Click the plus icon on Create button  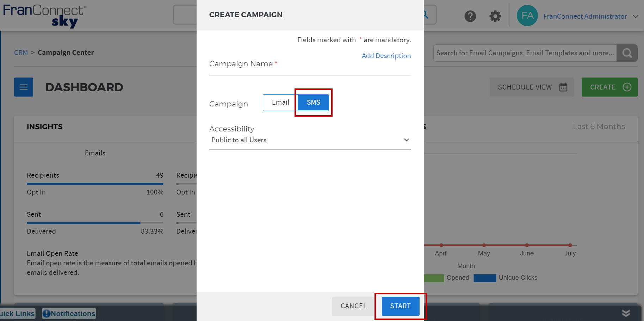pyautogui.click(x=627, y=87)
